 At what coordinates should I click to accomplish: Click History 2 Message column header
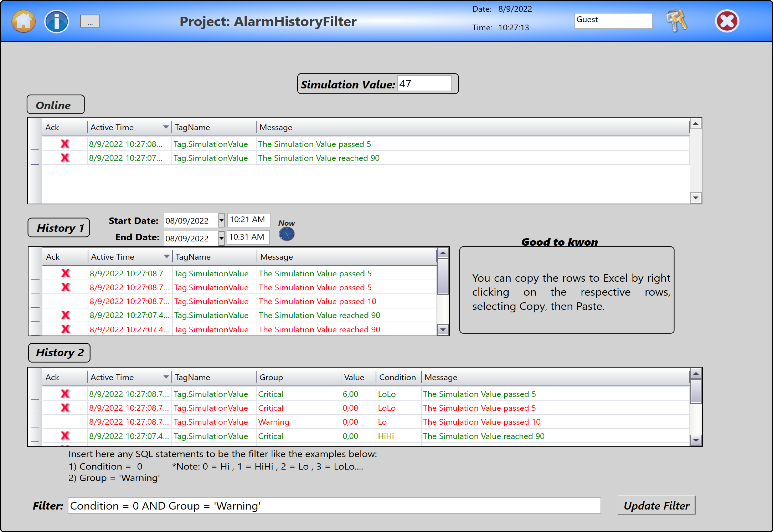[555, 377]
